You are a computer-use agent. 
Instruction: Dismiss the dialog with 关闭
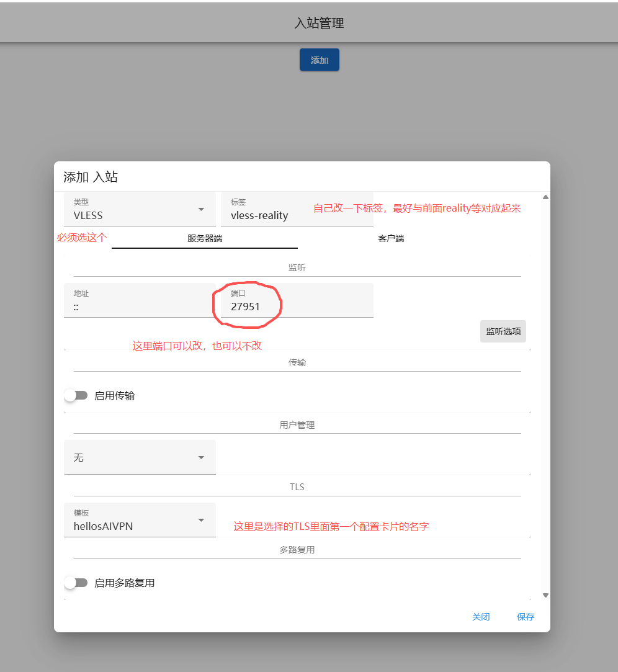(x=481, y=617)
